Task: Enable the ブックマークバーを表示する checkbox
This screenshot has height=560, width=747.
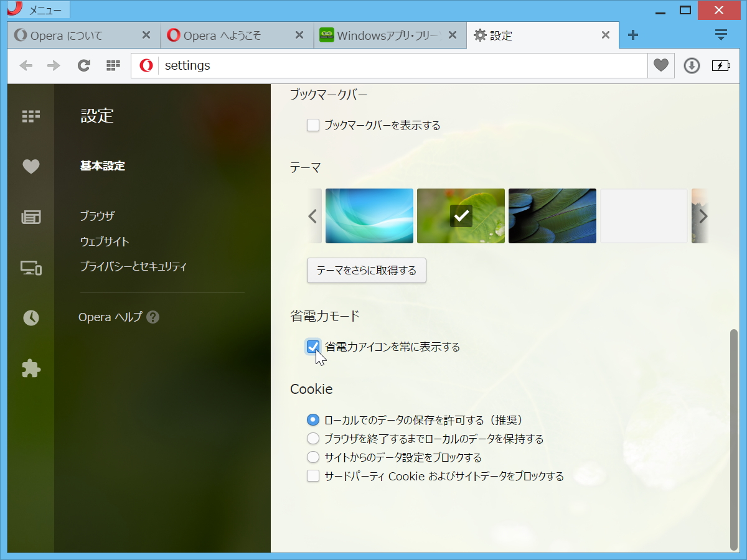Action: tap(313, 124)
